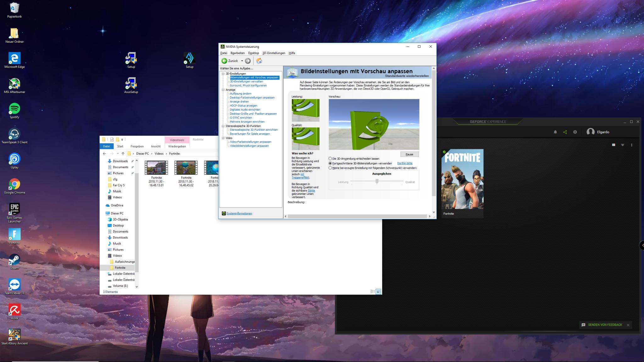Screen dimensions: 644x362
Task: Open the 3D-Einstellungen menu
Action: point(274,53)
